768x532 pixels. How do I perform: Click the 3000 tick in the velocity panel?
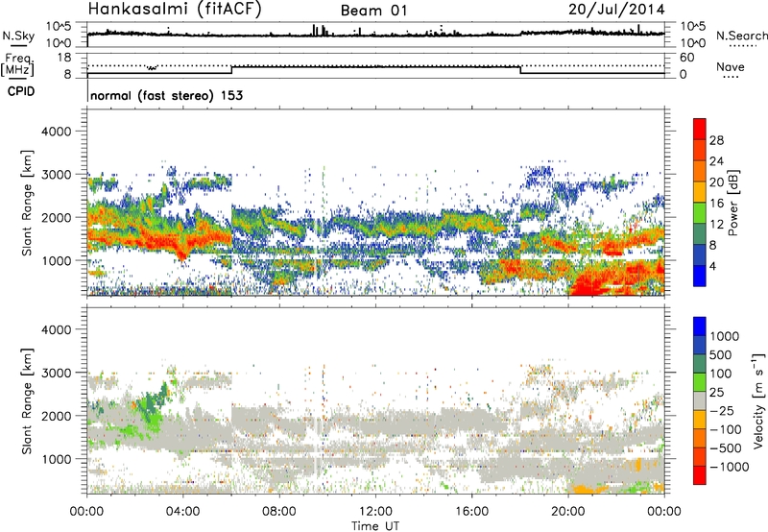[57, 373]
